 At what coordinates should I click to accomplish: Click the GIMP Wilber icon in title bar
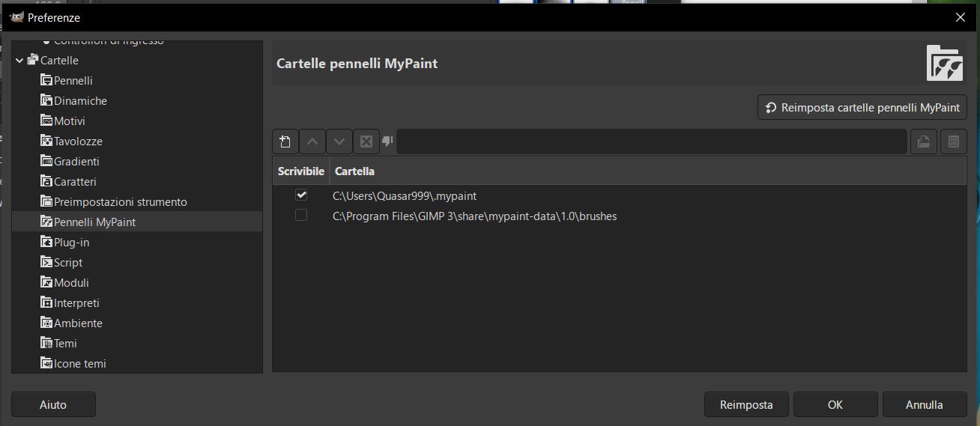click(x=16, y=16)
